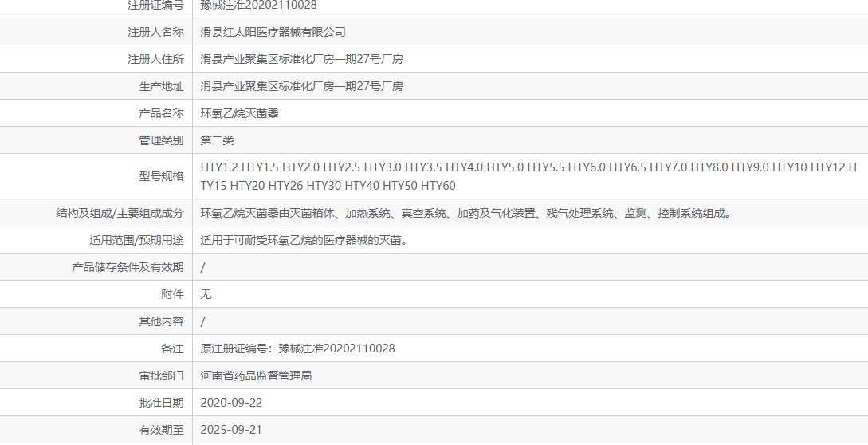This screenshot has width=868, height=445.
Task: Click the 管理类别 row label
Action: (161, 140)
